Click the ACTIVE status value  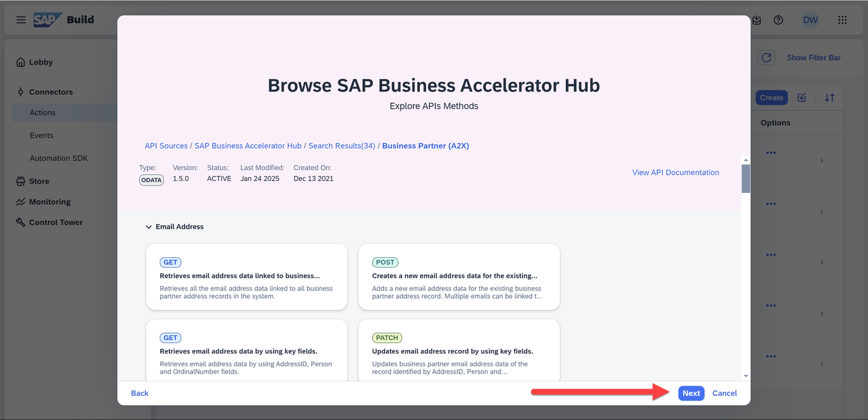click(219, 179)
